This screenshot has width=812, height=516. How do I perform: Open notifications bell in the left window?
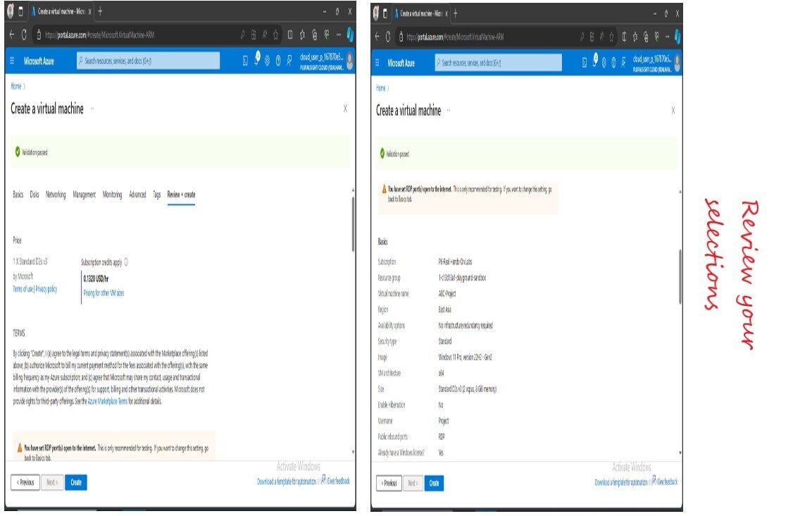(257, 59)
